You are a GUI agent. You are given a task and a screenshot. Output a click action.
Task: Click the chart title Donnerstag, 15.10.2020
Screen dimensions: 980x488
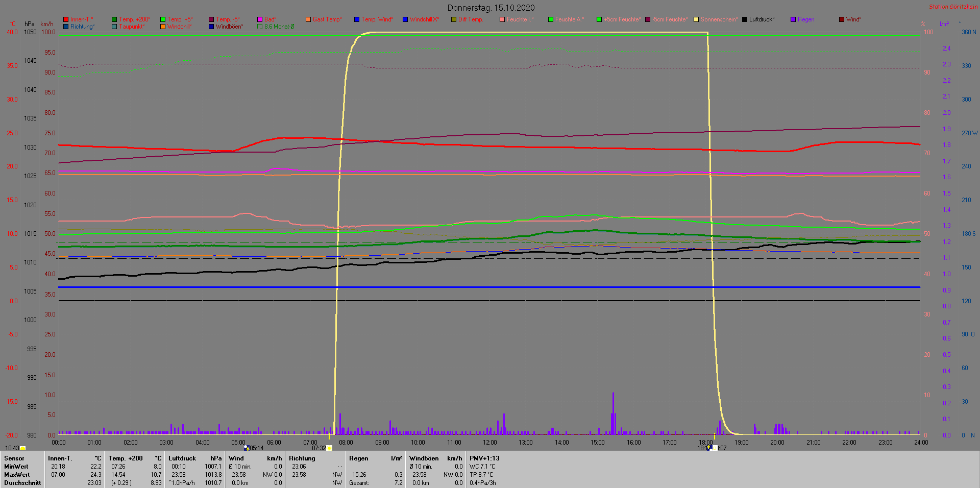491,8
